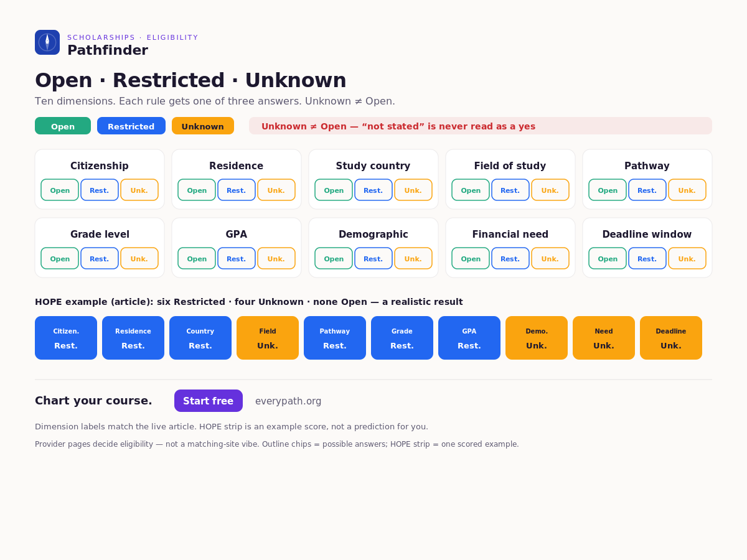Set Citizenship to Open

coord(60,190)
